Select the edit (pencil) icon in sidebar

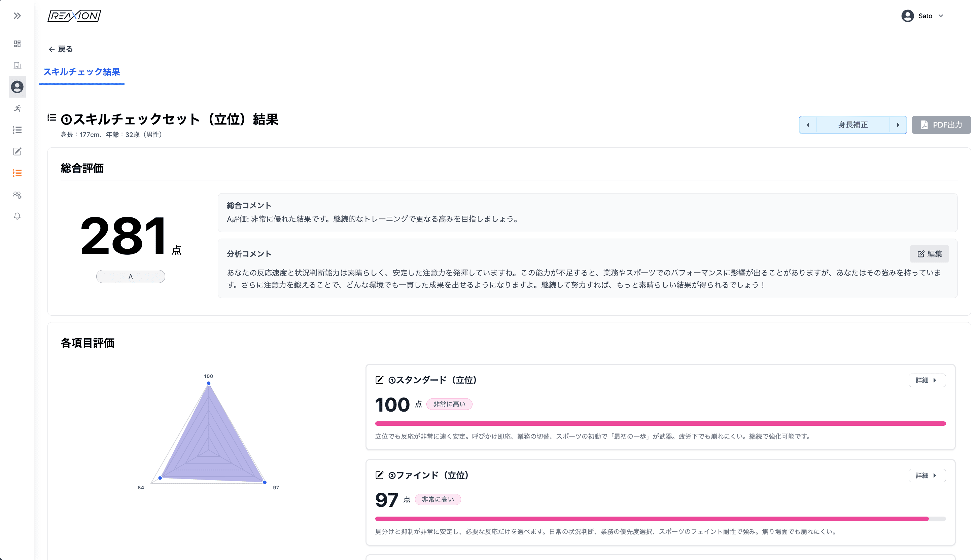coord(17,151)
